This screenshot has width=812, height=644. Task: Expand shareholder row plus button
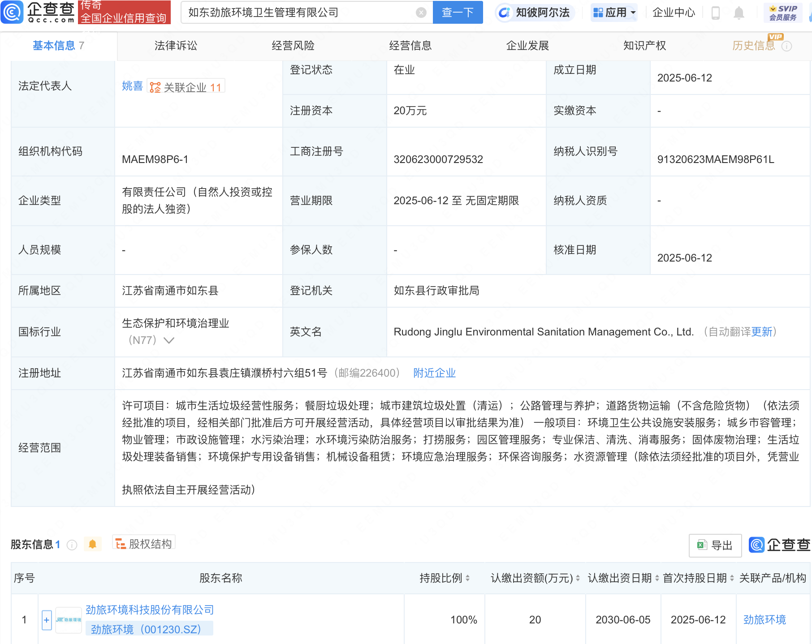[x=47, y=620]
